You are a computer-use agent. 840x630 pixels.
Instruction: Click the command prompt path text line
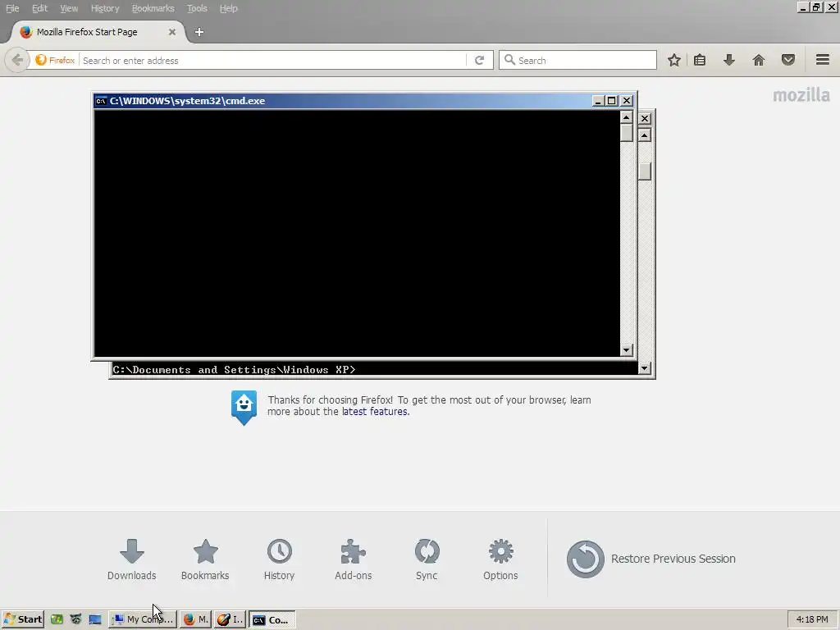234,370
